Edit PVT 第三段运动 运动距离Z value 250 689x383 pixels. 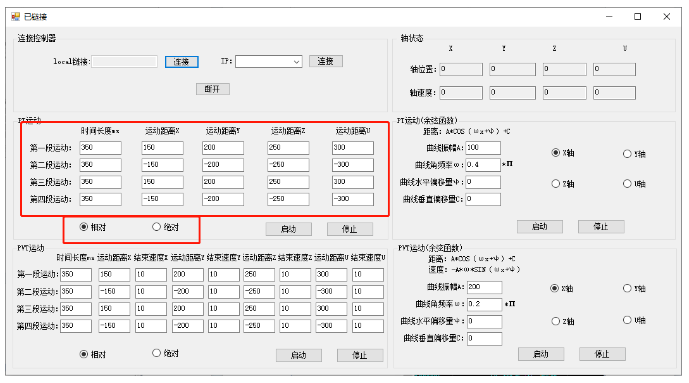(259, 309)
